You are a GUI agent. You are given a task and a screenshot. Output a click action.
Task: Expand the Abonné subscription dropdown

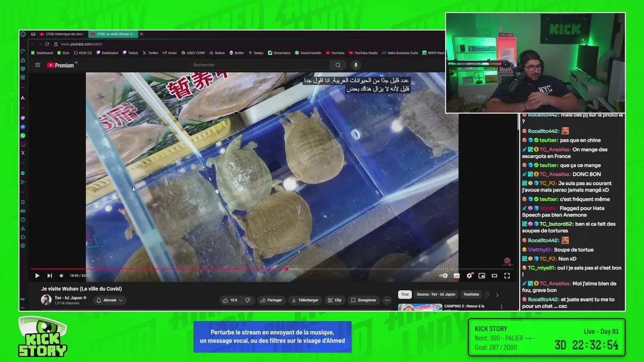(x=109, y=300)
